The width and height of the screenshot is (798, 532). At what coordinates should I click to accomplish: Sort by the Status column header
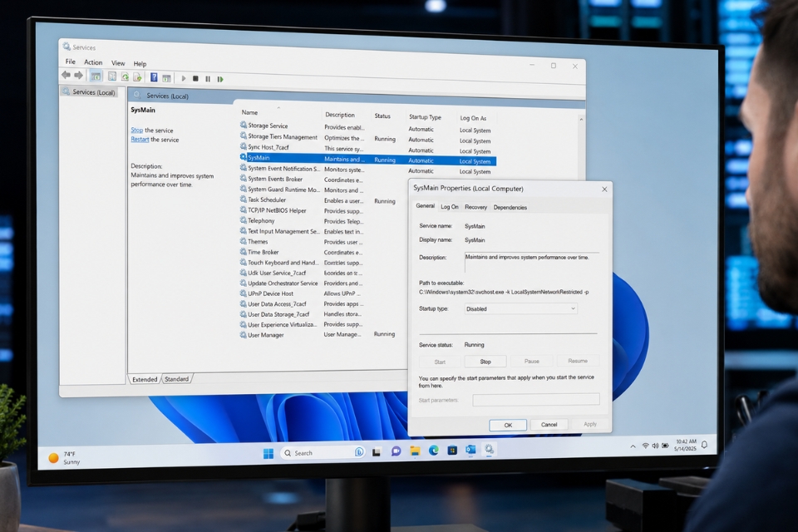(x=382, y=116)
